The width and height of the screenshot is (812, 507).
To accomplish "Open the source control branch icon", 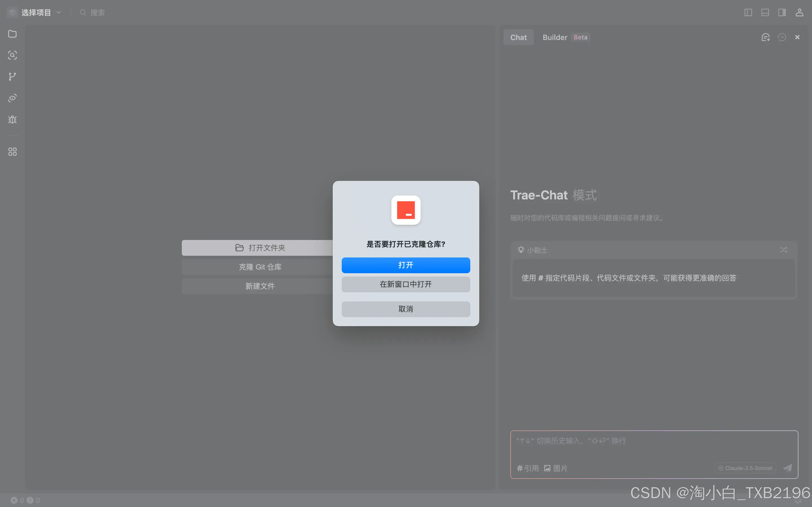I will tap(12, 76).
